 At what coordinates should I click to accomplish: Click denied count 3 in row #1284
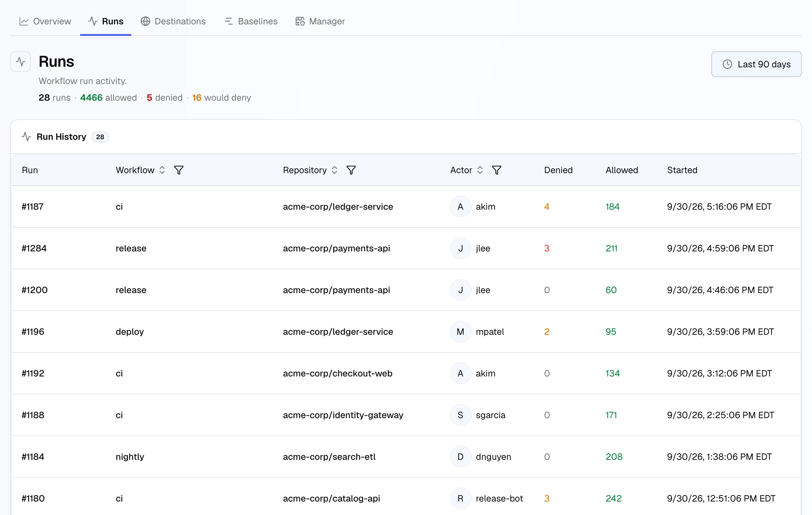[547, 249]
